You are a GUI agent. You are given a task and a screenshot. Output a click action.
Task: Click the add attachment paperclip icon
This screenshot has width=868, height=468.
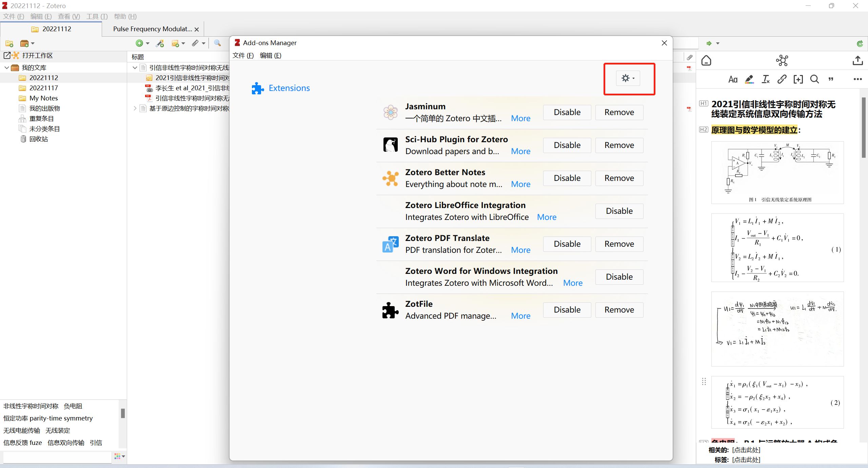(x=195, y=43)
